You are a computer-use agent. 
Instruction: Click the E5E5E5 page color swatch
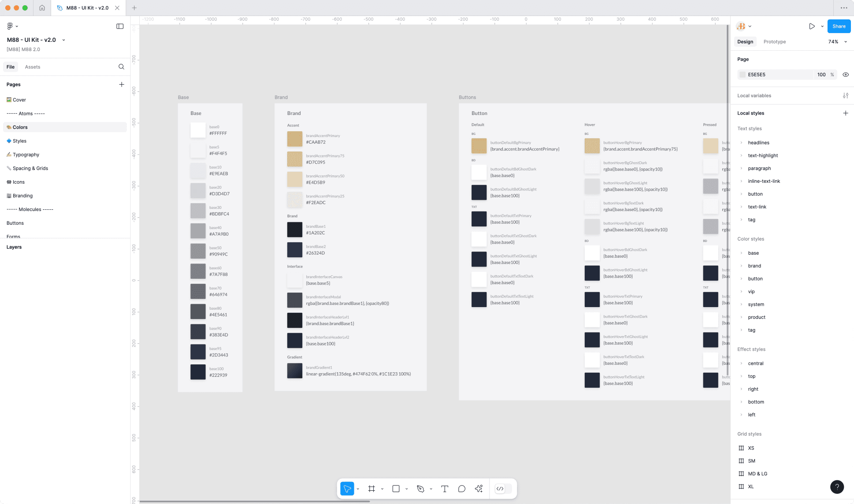743,74
